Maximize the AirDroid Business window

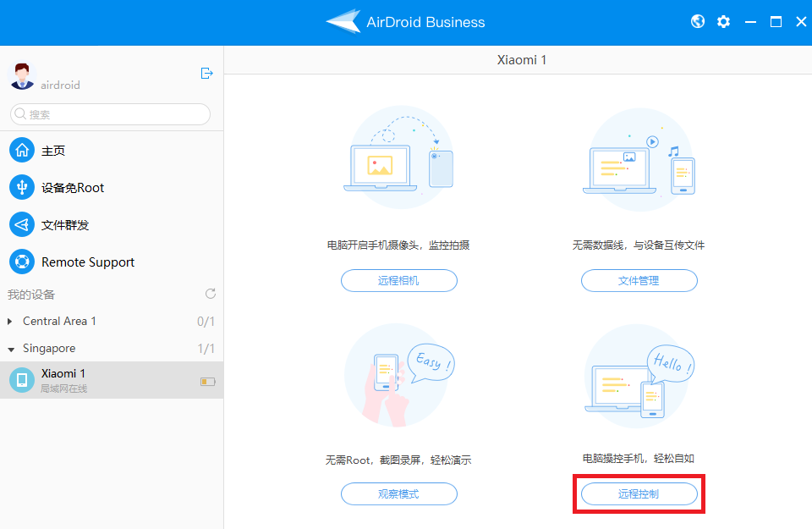click(776, 22)
